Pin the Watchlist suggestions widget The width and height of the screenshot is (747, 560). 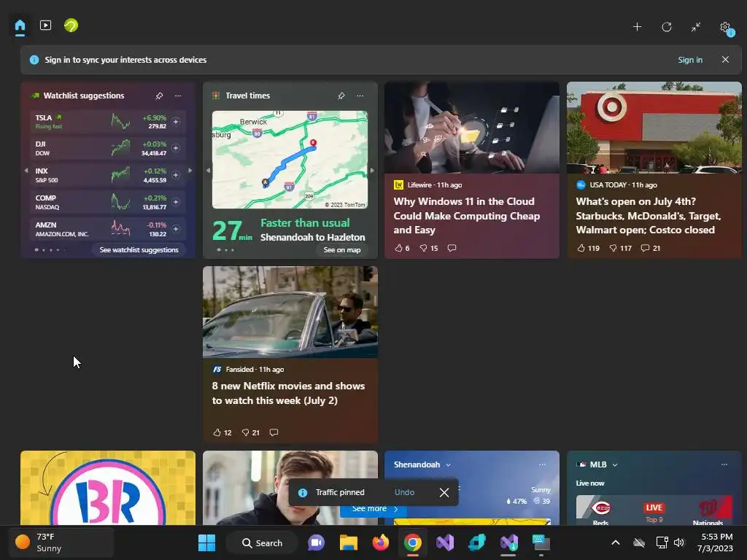pyautogui.click(x=159, y=96)
